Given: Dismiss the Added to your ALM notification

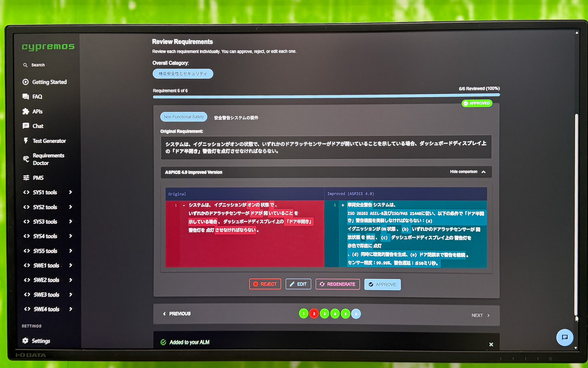Looking at the screenshot, I should click(491, 344).
